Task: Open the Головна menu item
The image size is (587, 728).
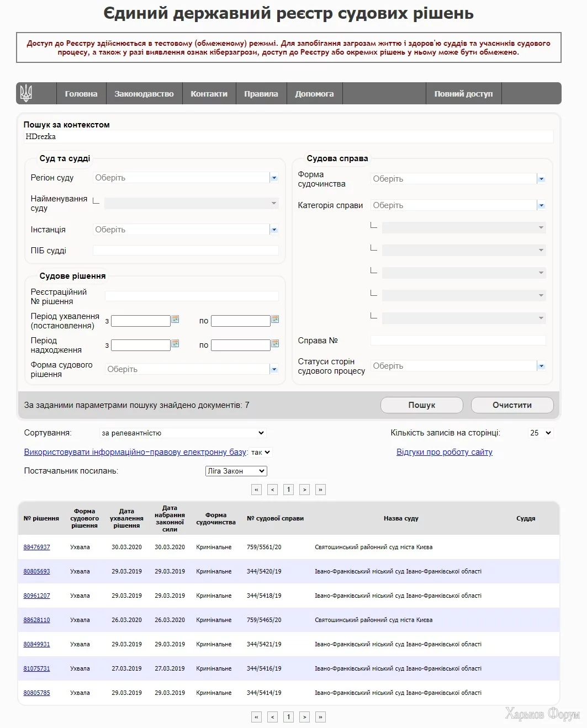Action: (x=81, y=94)
